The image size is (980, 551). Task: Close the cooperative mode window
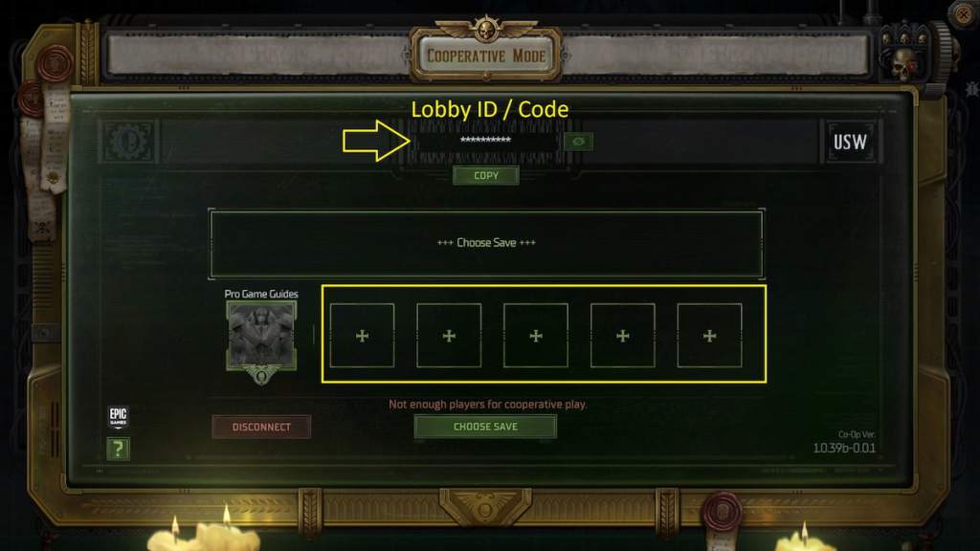963,13
